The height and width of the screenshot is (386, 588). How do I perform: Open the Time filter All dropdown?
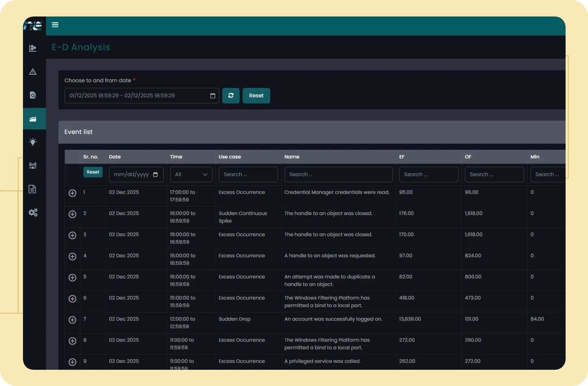(191, 175)
